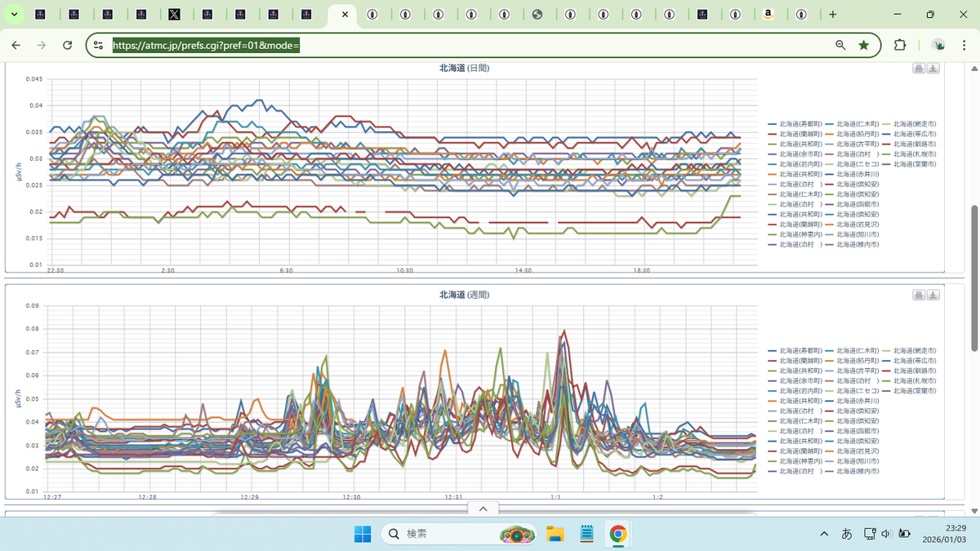Open the volume control in system tray
This screenshot has height=551, width=980.
pyautogui.click(x=885, y=534)
